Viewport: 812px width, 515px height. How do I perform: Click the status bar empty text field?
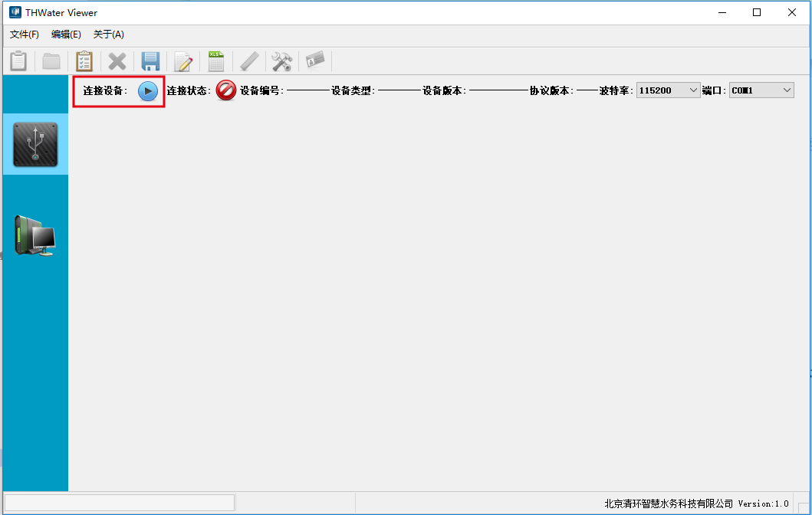pos(120,503)
